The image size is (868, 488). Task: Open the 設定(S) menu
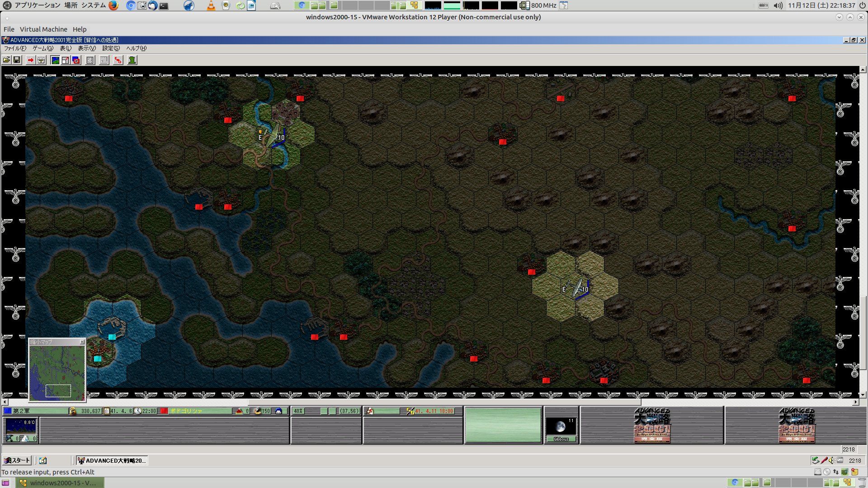[111, 48]
